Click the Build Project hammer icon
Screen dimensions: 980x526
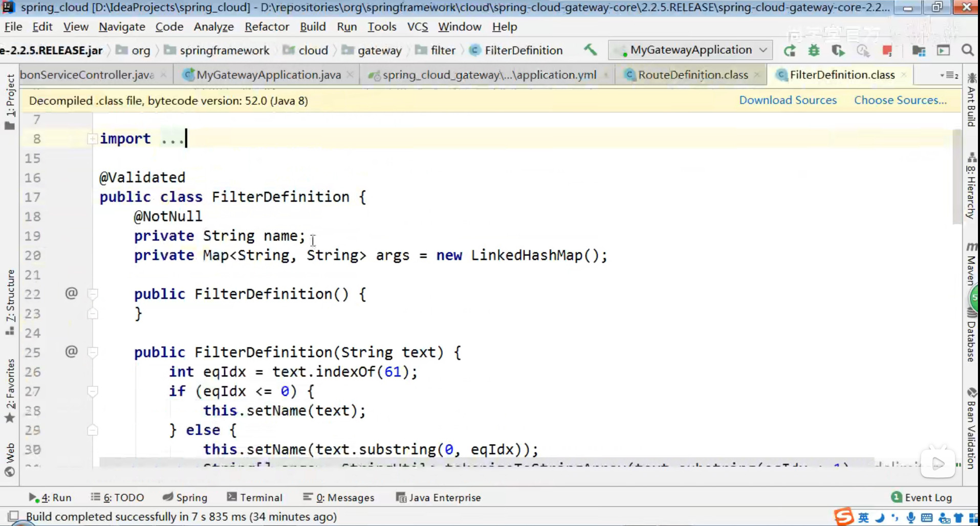pyautogui.click(x=590, y=50)
